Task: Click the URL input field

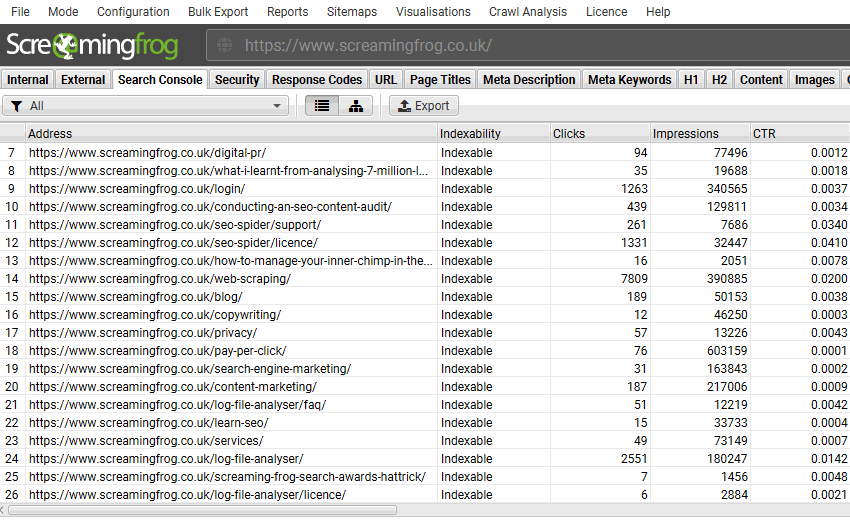Action: 527,46
